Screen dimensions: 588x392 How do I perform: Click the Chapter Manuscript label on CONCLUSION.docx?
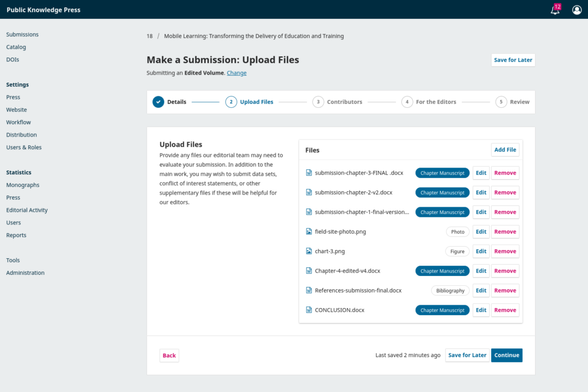click(442, 310)
